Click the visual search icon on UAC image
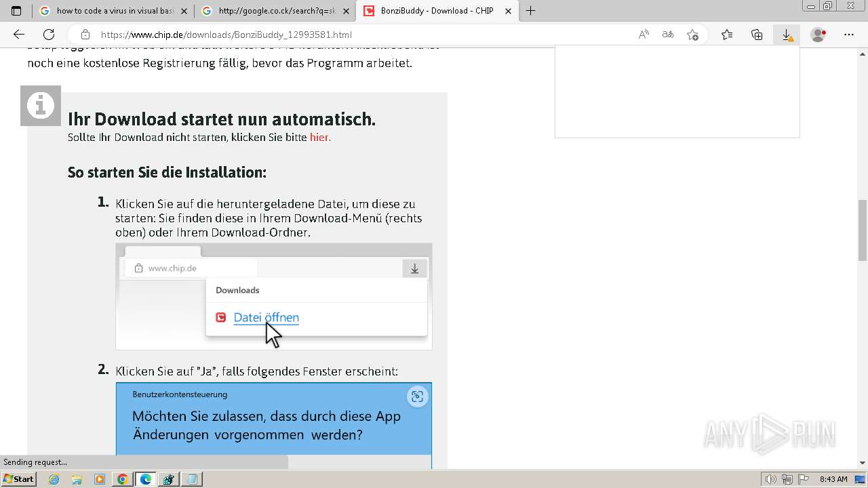 click(417, 396)
